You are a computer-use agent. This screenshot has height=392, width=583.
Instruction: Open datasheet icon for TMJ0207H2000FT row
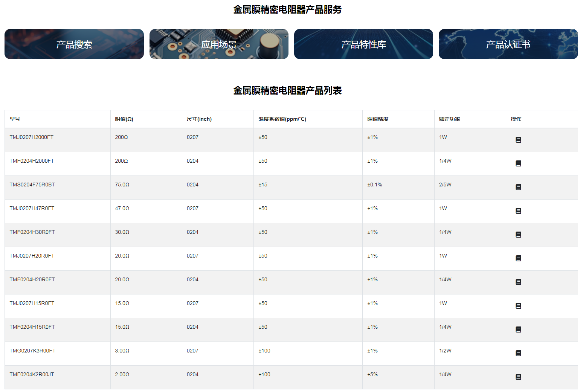518,140
